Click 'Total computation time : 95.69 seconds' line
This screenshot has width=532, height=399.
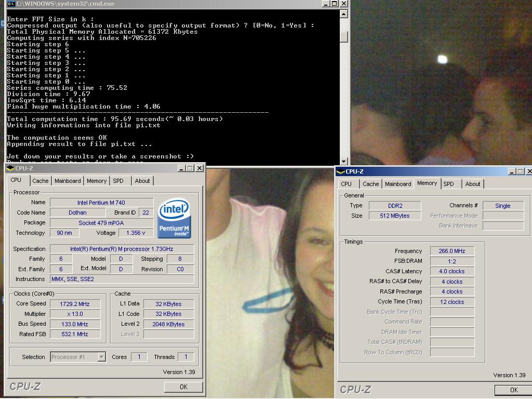click(115, 119)
